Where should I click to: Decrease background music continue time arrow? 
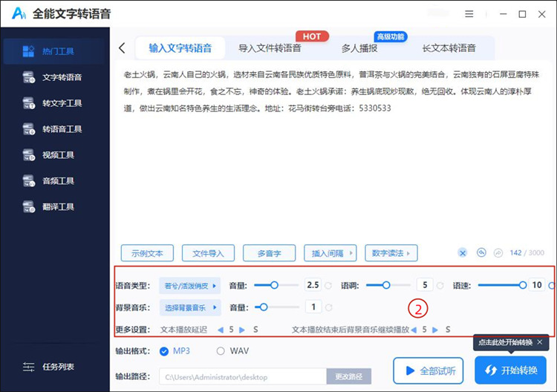pyautogui.click(x=414, y=330)
